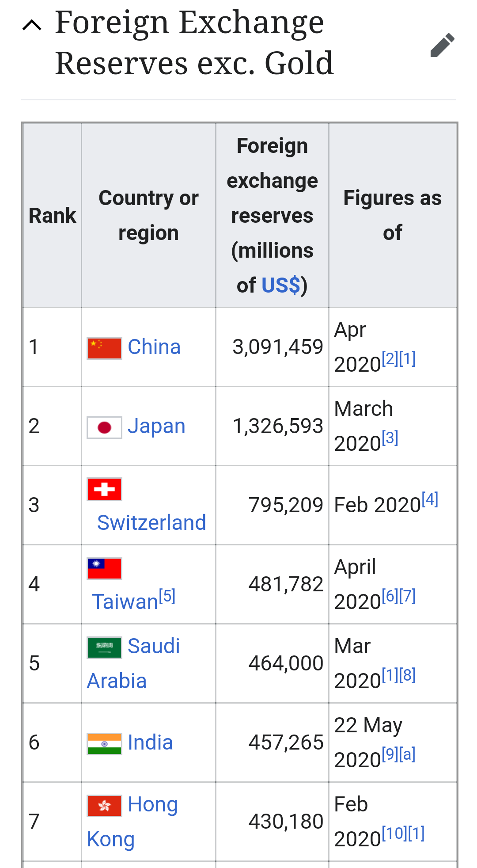
Task: Click citation [3] beside March 2020
Action: 390,438
